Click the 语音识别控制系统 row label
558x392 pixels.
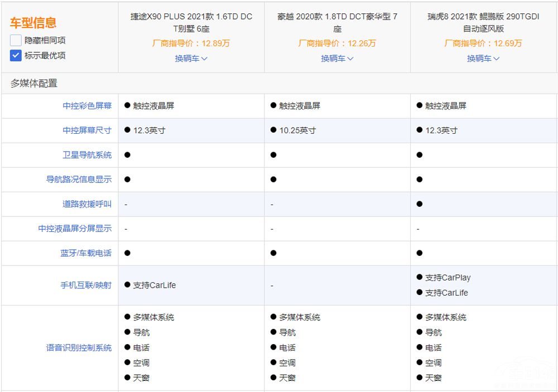pyautogui.click(x=79, y=348)
